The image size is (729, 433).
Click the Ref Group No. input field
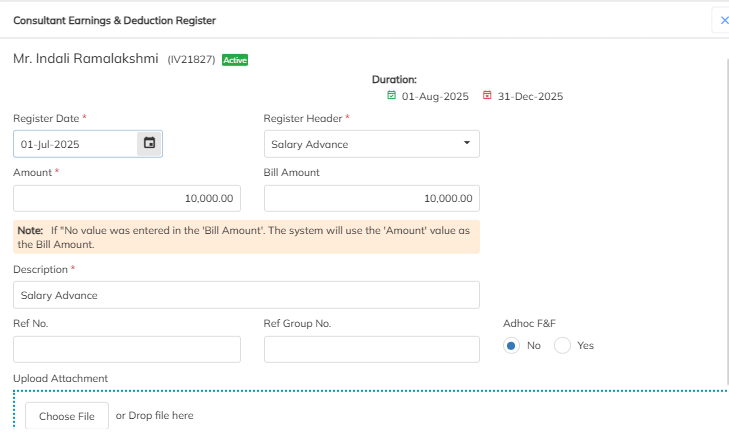pos(371,349)
